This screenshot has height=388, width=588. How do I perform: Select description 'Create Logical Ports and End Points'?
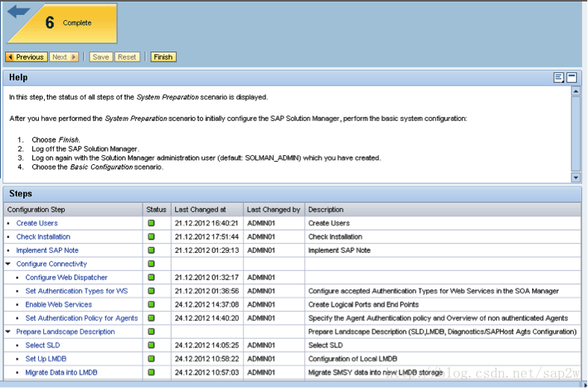click(363, 304)
